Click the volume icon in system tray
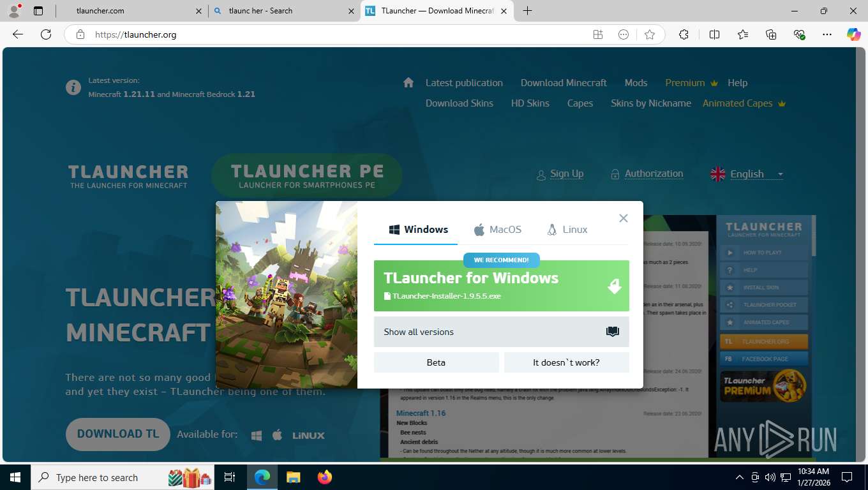868x490 pixels. [x=770, y=477]
